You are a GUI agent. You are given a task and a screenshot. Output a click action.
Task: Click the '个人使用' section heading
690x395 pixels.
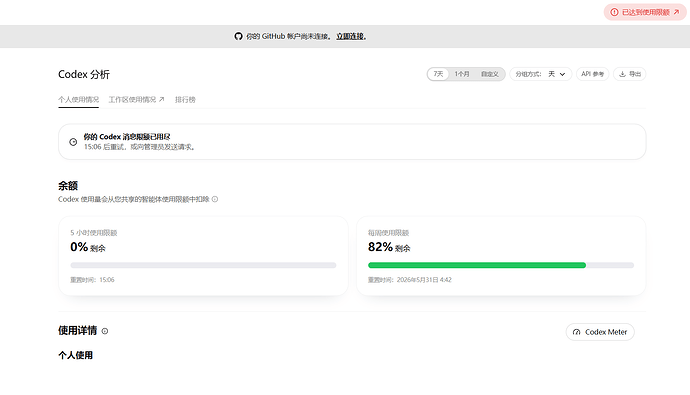[x=75, y=355]
